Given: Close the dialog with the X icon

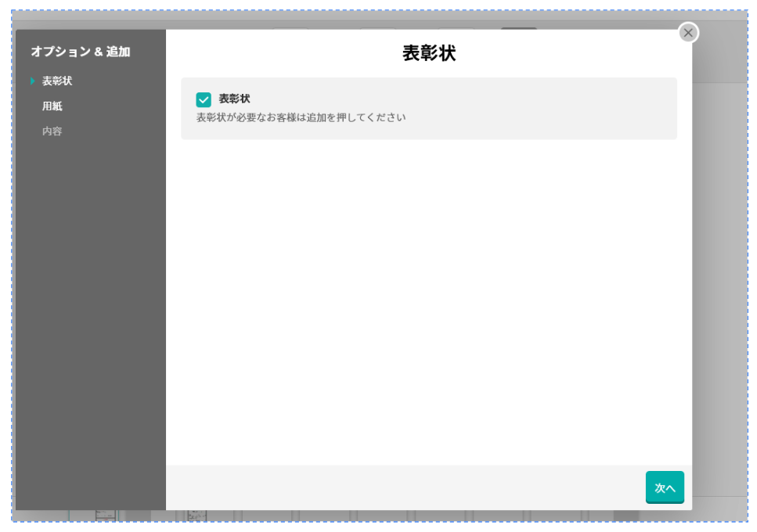Looking at the screenshot, I should coord(688,33).
